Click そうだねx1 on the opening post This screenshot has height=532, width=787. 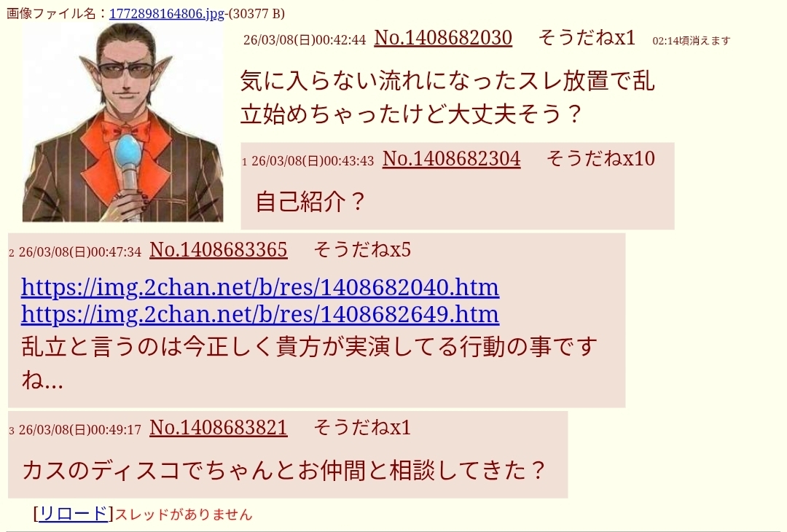[x=587, y=38]
